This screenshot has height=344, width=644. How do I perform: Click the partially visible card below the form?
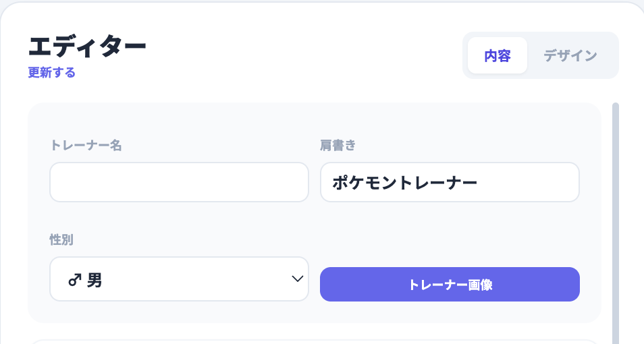[314, 341]
